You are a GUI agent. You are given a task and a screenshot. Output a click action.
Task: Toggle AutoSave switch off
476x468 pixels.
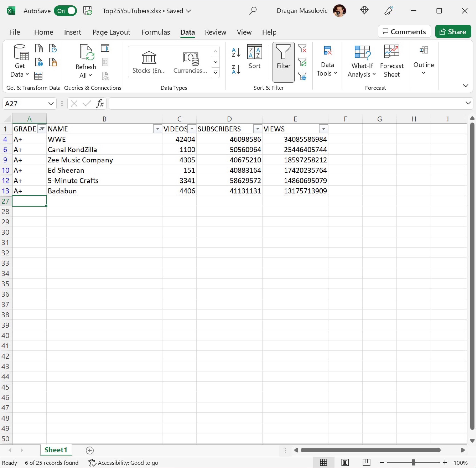click(x=65, y=11)
